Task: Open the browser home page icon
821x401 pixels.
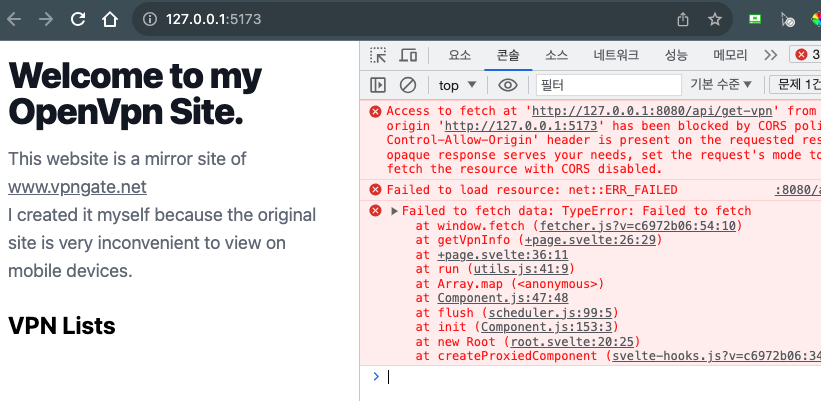Action: (110, 20)
